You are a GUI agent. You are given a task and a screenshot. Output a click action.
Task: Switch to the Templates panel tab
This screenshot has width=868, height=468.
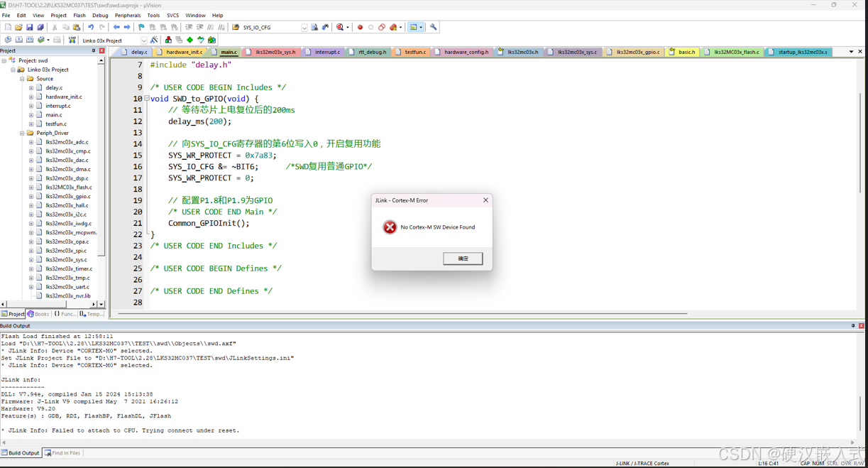[x=92, y=314]
